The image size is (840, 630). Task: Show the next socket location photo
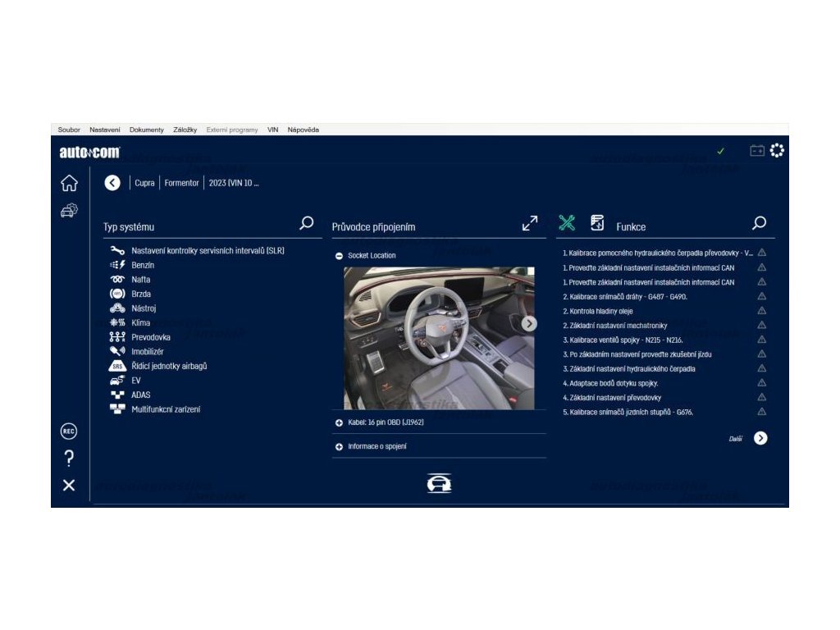pyautogui.click(x=529, y=323)
